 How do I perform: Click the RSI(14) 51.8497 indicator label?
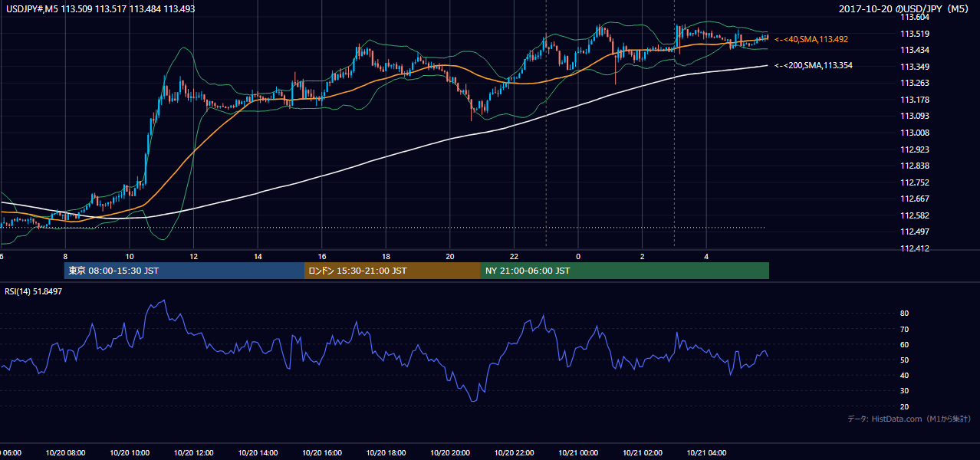[x=34, y=291]
